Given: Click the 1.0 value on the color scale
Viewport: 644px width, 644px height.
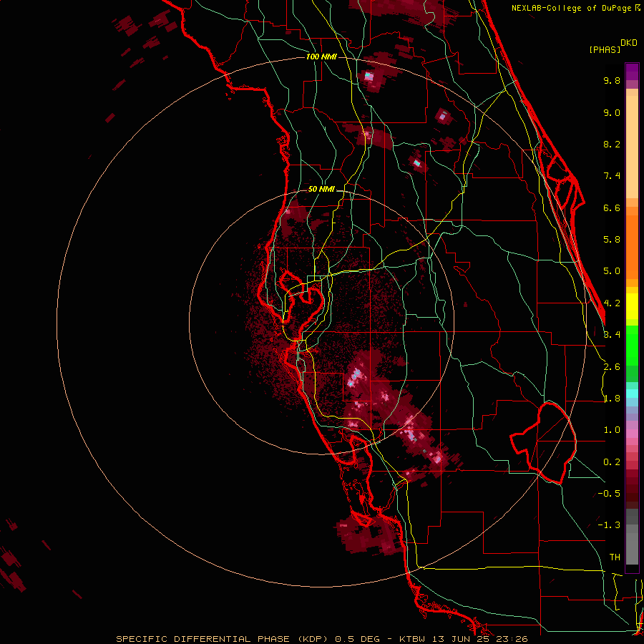Looking at the screenshot, I should (x=612, y=430).
